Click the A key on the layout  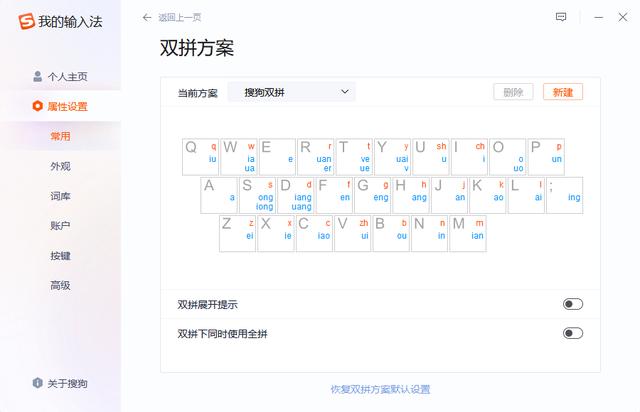[x=219, y=195]
